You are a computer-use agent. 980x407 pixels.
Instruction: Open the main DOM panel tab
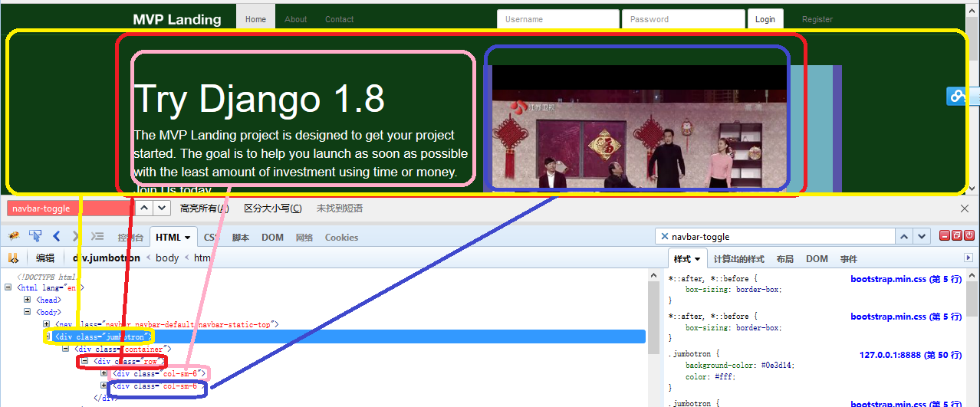[273, 238]
